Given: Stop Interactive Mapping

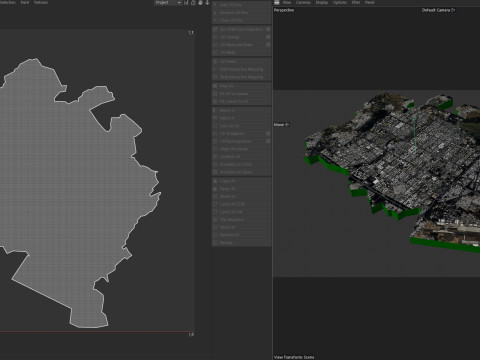Looking at the screenshot, I should pos(241,77).
